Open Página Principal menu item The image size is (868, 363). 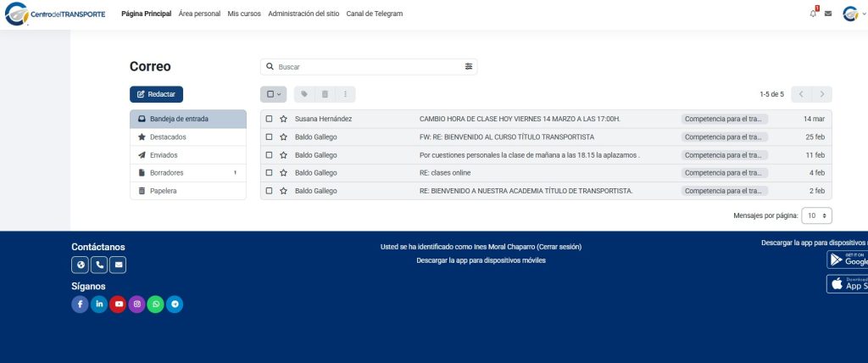146,14
